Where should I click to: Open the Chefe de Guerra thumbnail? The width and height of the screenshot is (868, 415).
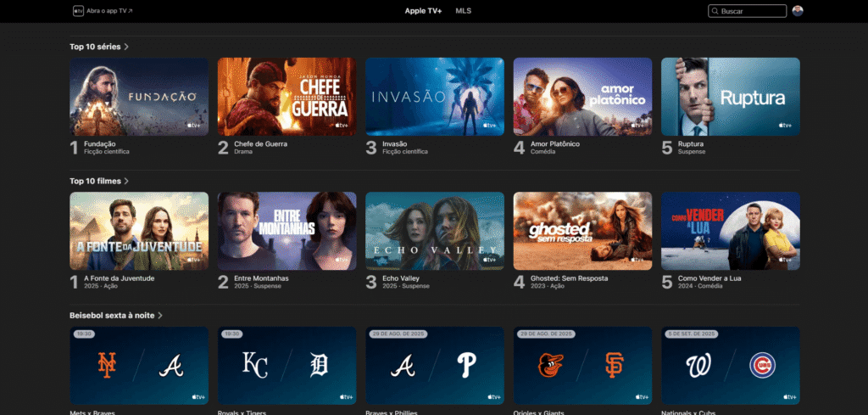pos(287,97)
